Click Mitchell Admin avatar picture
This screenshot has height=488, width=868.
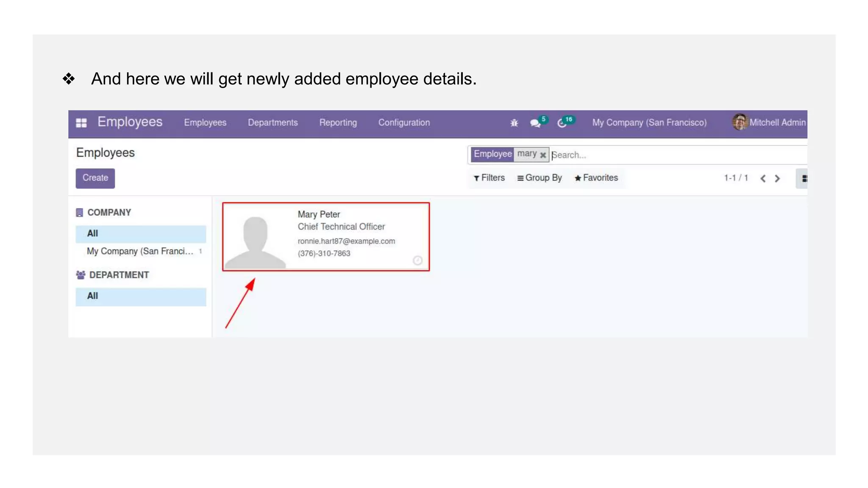740,122
